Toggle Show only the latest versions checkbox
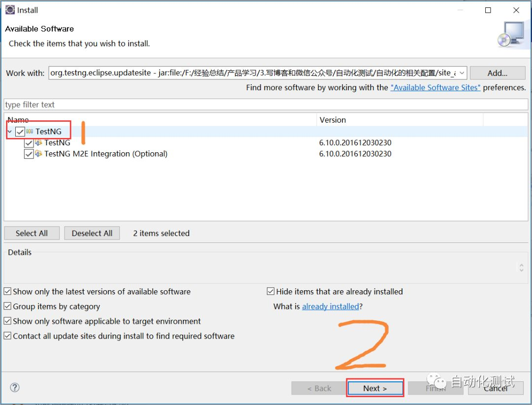The width and height of the screenshot is (532, 405). (x=7, y=291)
